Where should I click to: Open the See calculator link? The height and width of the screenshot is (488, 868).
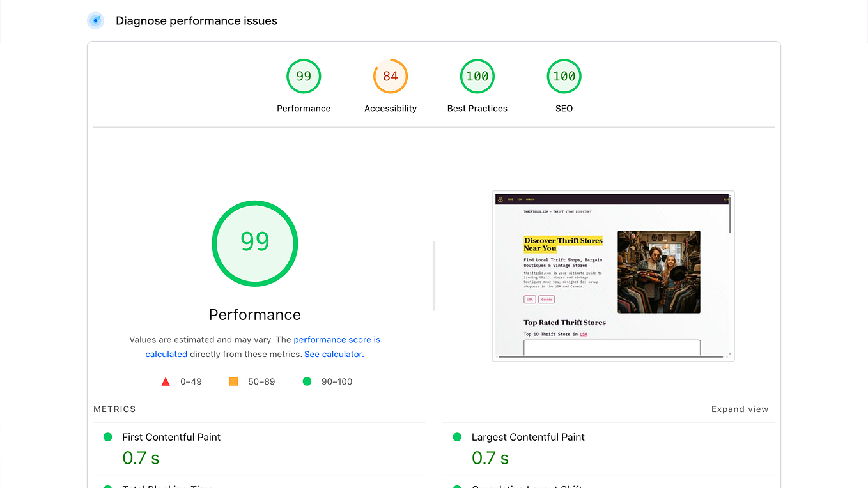pos(332,354)
